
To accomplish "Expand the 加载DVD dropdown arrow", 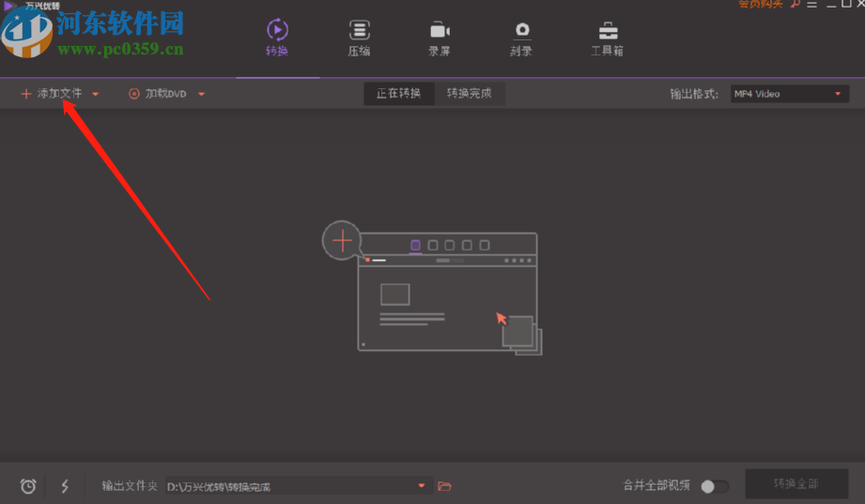I will [x=201, y=94].
